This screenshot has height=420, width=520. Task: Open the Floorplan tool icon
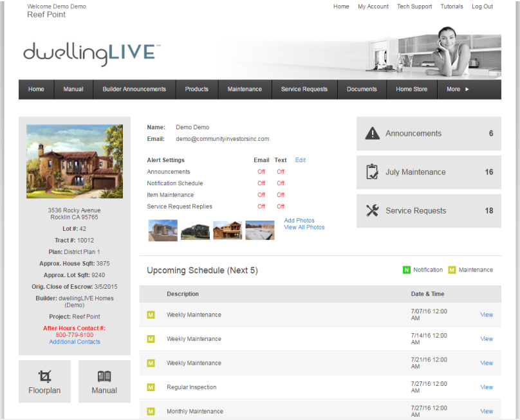pos(44,376)
